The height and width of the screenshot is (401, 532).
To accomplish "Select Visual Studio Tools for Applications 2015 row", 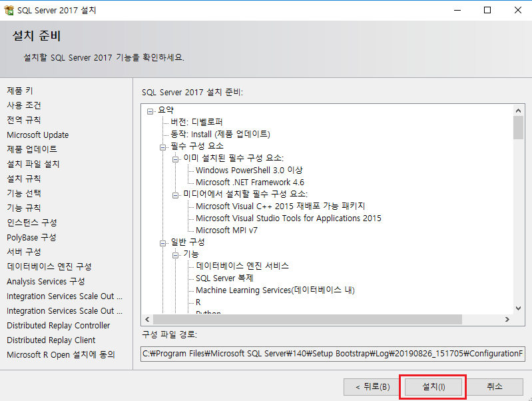I will coord(288,218).
